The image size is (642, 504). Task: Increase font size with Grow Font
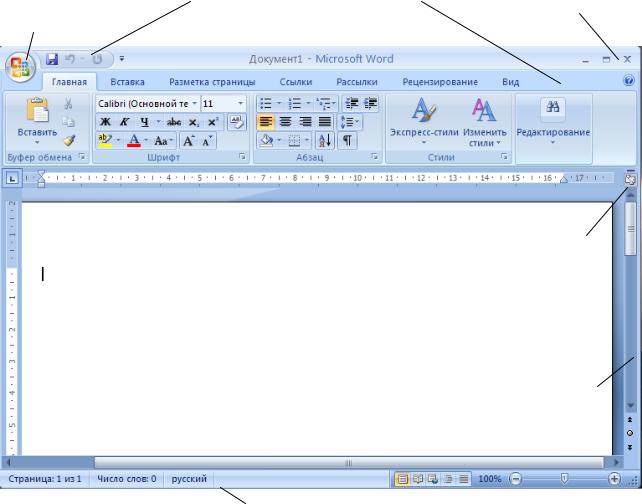pyautogui.click(x=188, y=141)
